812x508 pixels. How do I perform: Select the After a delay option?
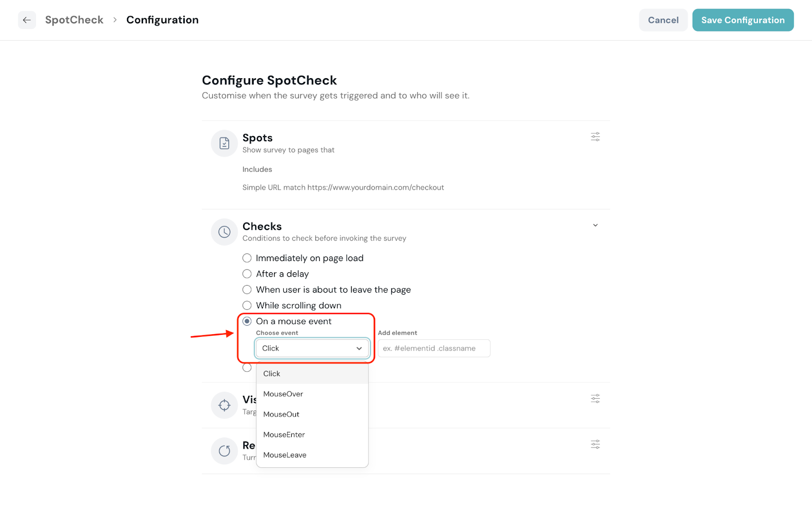[247, 274]
